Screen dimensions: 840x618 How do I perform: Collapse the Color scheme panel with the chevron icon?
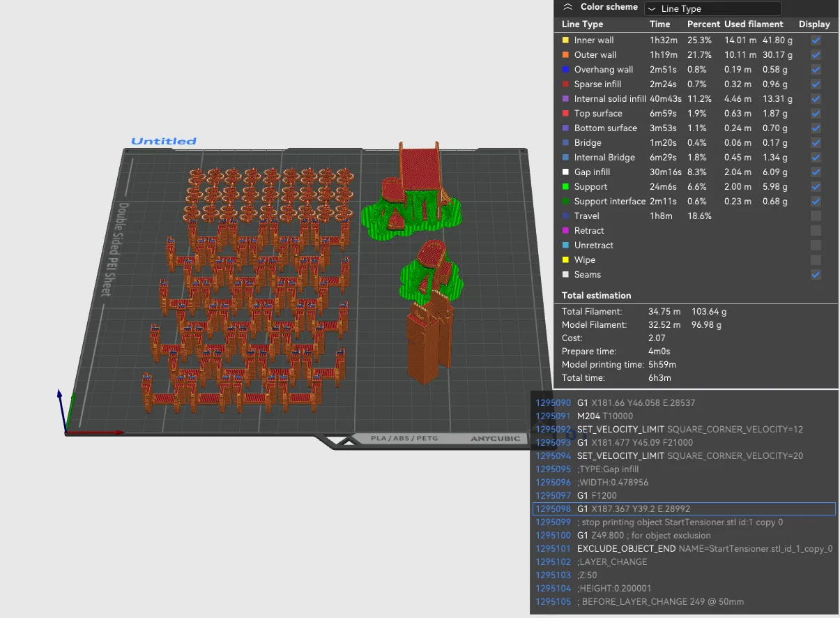[x=567, y=7]
